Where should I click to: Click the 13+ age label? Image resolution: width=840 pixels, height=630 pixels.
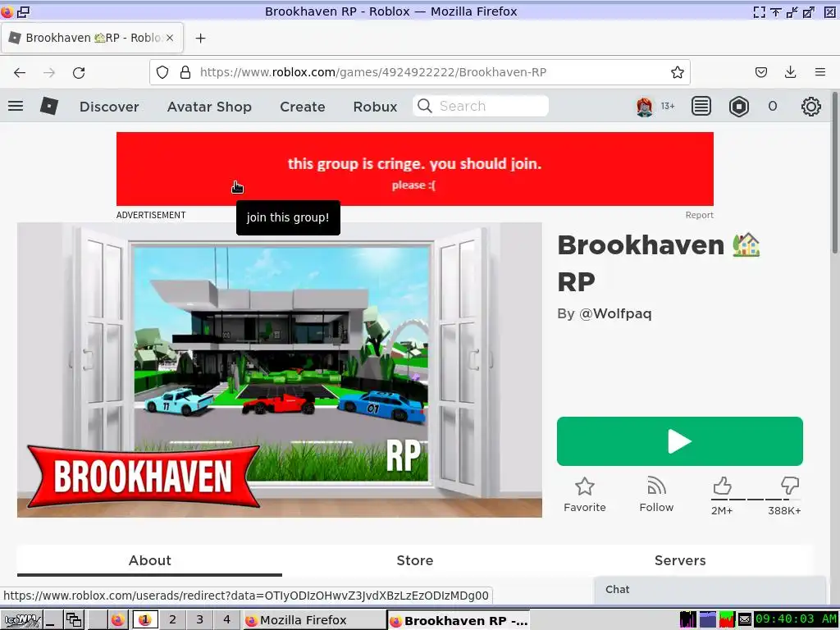(x=668, y=106)
